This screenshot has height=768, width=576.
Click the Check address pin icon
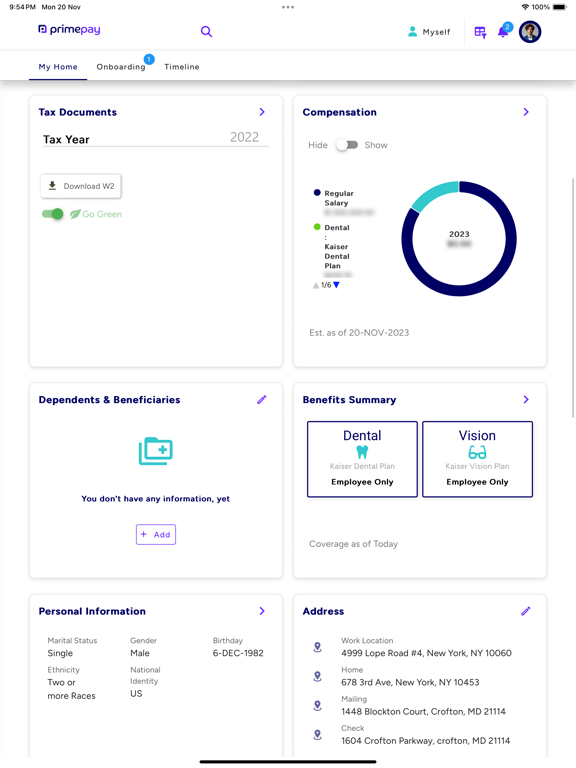point(317,735)
